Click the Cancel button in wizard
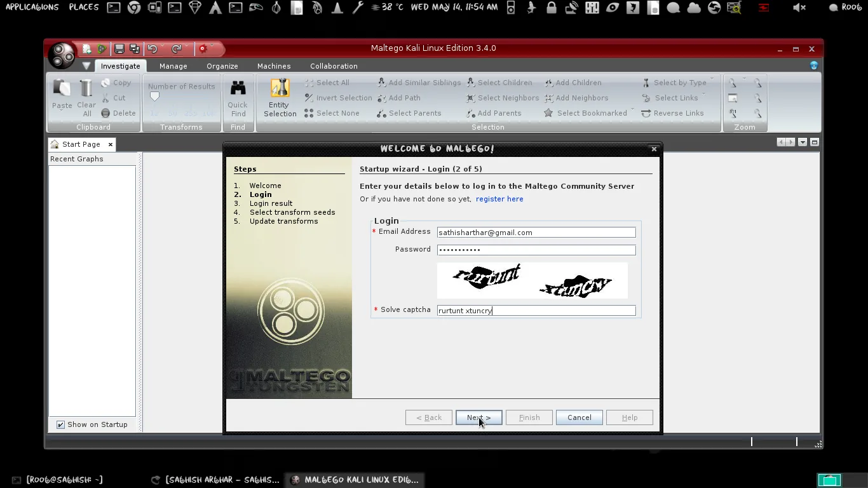The width and height of the screenshot is (868, 488). [579, 417]
